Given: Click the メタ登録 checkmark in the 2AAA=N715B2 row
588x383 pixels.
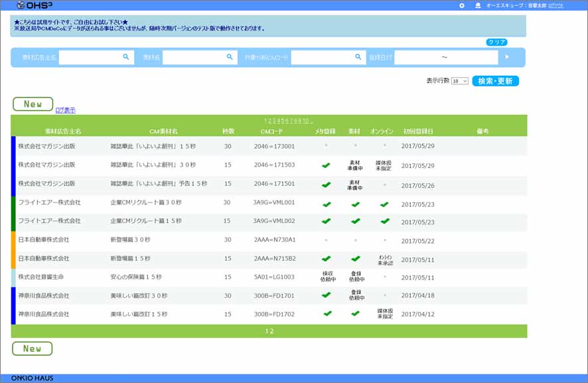Looking at the screenshot, I should (x=327, y=258).
